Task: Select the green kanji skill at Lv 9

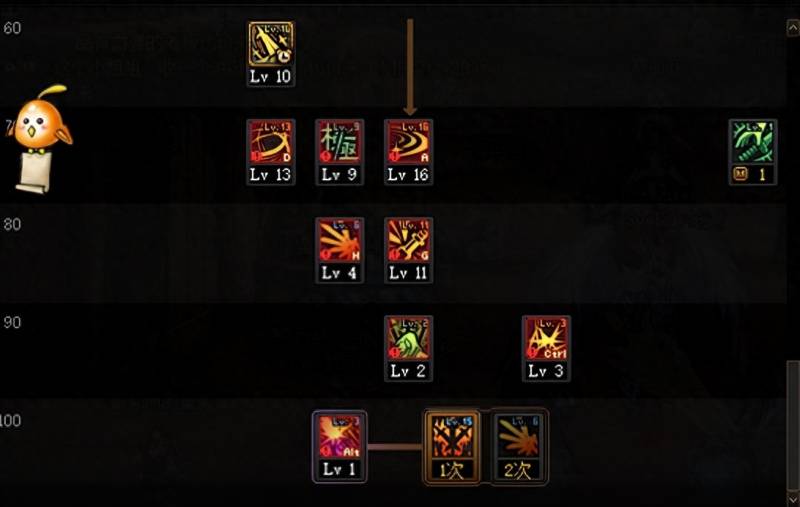Action: click(x=339, y=152)
